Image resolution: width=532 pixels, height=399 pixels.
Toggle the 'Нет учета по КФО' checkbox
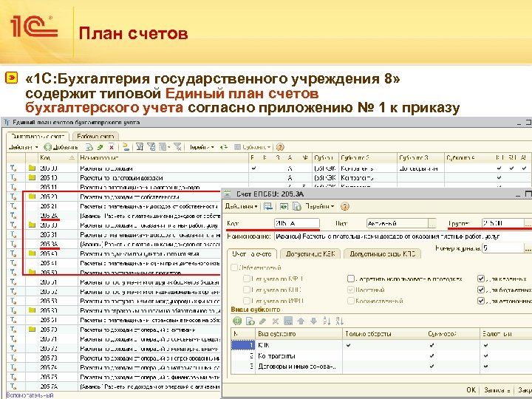(247, 279)
